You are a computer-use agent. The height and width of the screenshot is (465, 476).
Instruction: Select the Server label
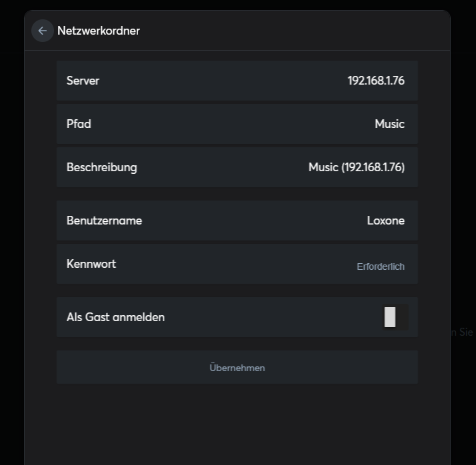pyautogui.click(x=83, y=81)
